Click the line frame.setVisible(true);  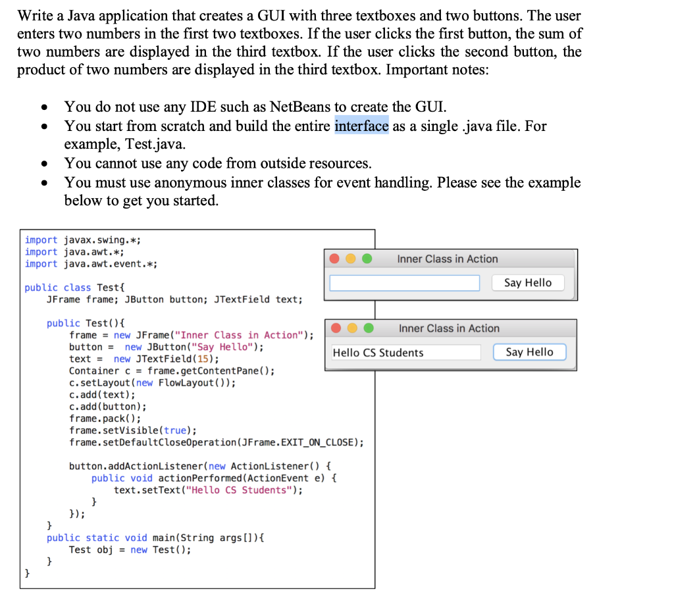(x=133, y=430)
